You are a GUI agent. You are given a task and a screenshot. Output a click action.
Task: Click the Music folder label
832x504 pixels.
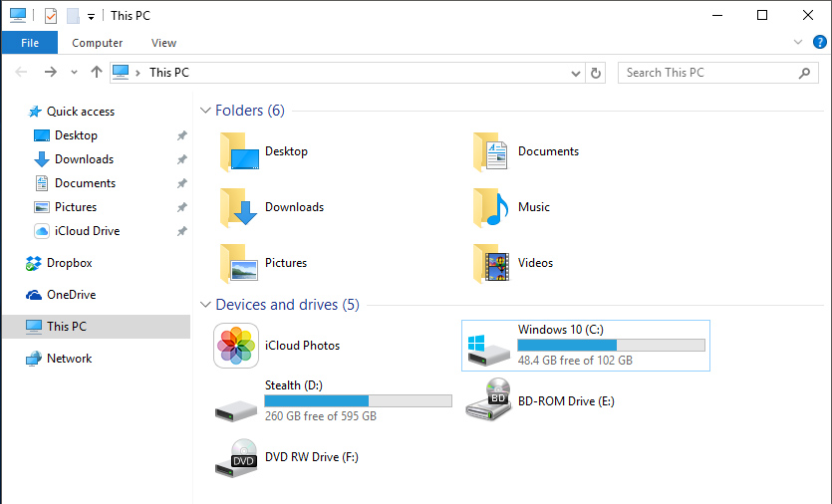pos(534,207)
